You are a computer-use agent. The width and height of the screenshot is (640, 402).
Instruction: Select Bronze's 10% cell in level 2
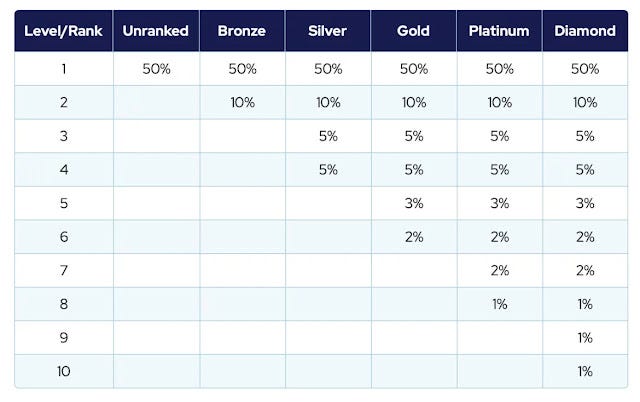click(242, 102)
